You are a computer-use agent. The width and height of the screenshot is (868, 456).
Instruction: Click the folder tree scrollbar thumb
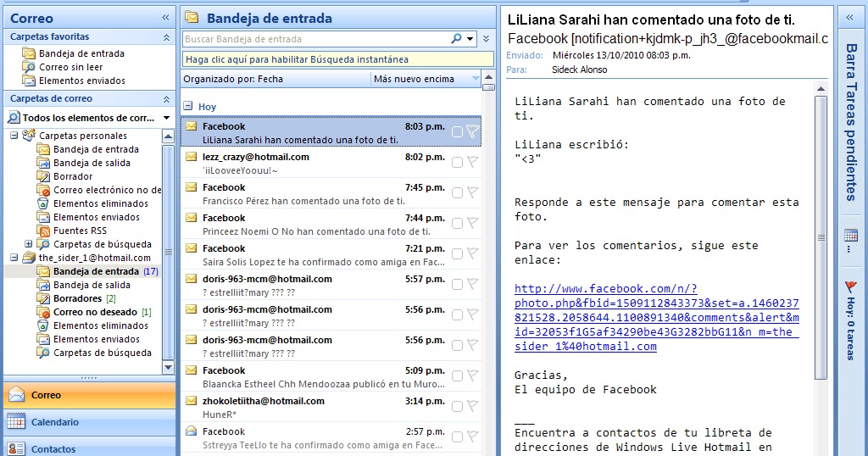coord(169,252)
